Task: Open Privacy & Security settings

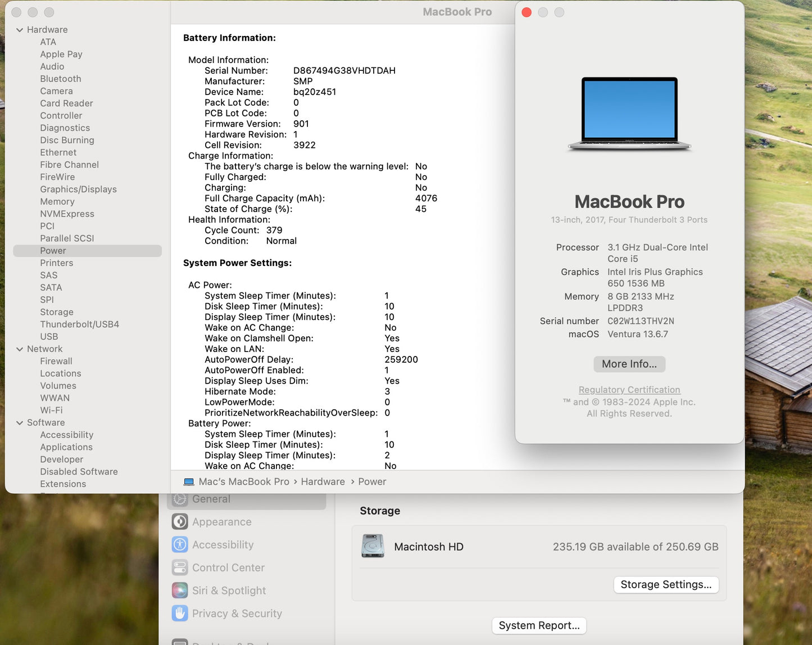Action: point(237,614)
